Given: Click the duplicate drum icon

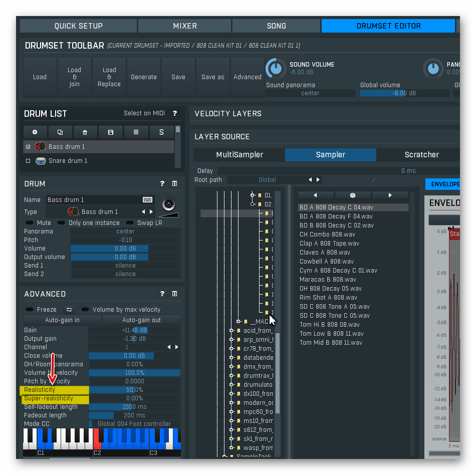Looking at the screenshot, I should [x=60, y=132].
